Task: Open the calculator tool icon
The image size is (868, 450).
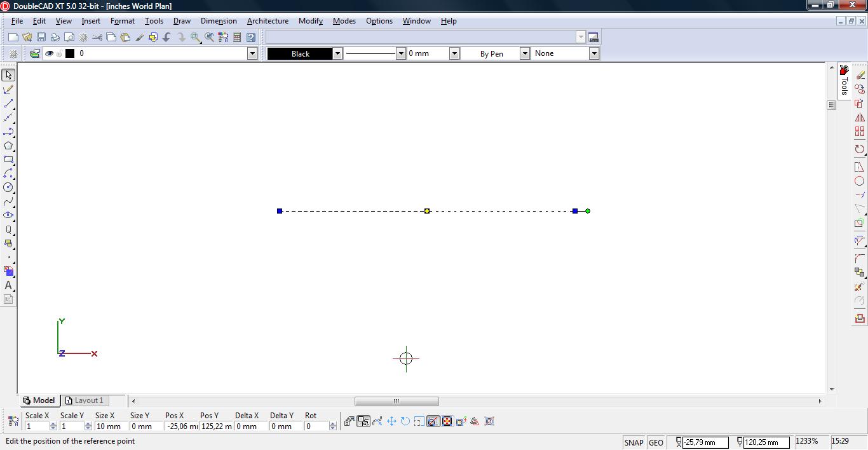Action: (x=237, y=37)
